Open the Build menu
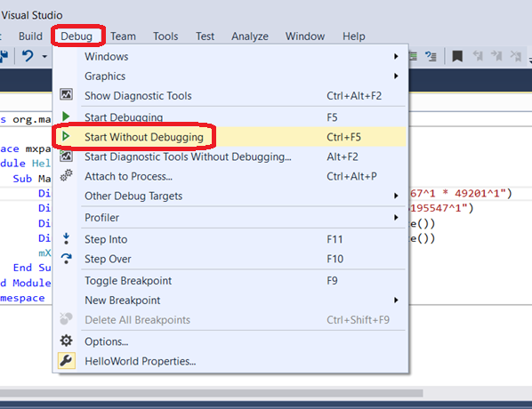 coord(30,36)
